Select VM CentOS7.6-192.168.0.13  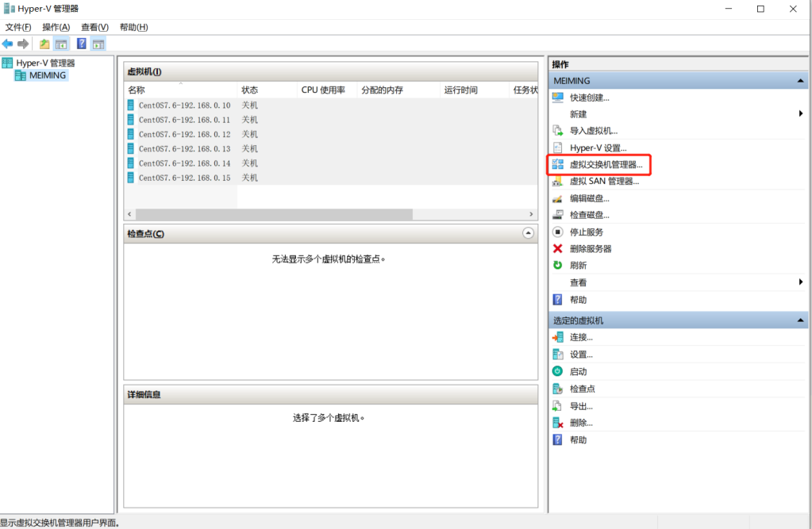tap(184, 148)
